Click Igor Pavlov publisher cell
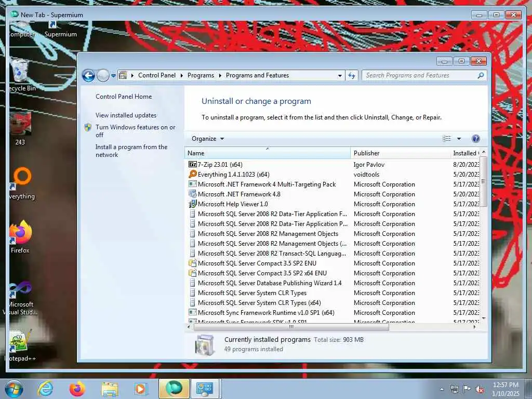The height and width of the screenshot is (399, 532). coord(369,165)
